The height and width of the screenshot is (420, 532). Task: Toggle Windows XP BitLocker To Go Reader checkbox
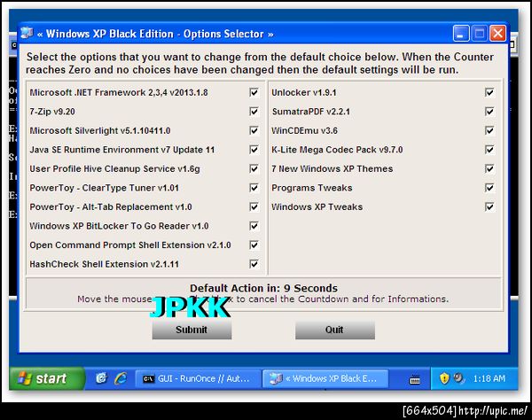tap(254, 226)
